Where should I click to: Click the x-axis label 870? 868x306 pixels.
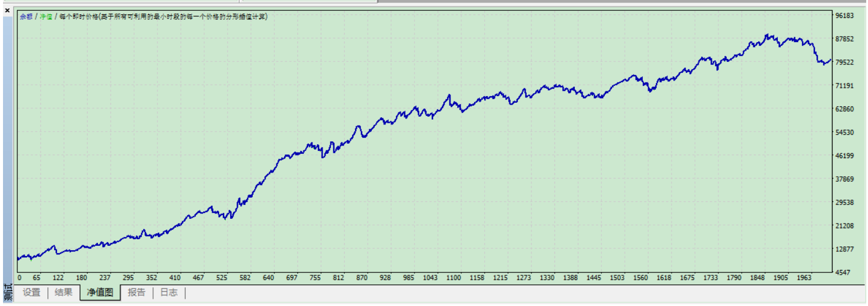(x=362, y=278)
